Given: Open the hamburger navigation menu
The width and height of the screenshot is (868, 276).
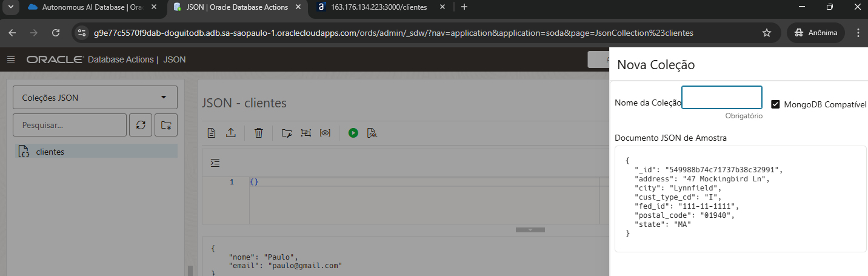Looking at the screenshot, I should (x=10, y=59).
